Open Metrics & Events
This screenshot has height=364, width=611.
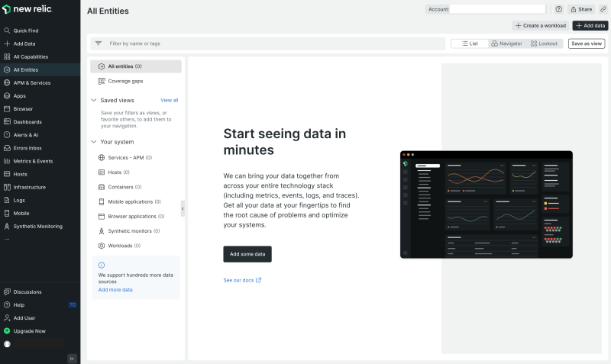pos(33,161)
